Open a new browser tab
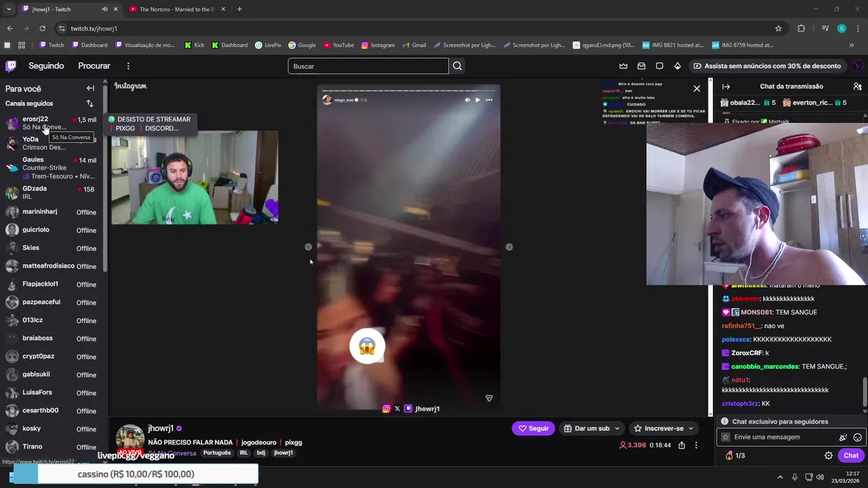Viewport: 868px width, 488px height. [x=239, y=9]
